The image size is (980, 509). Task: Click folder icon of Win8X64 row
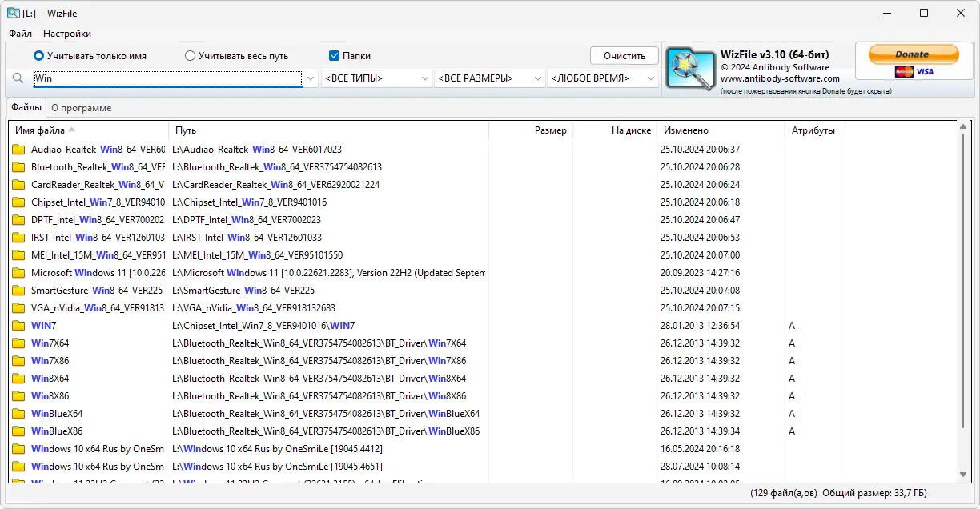pos(18,379)
